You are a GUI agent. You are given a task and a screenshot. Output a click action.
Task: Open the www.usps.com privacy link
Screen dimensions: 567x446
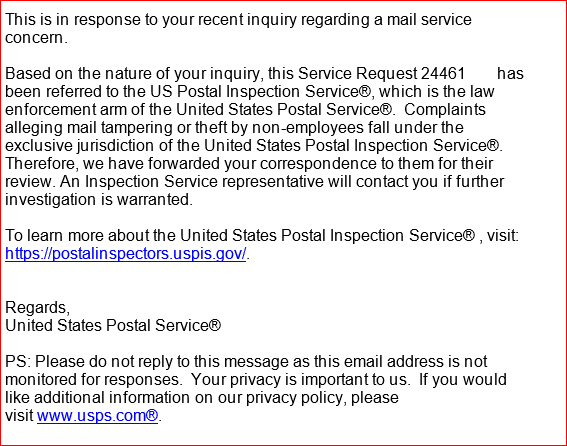click(97, 416)
